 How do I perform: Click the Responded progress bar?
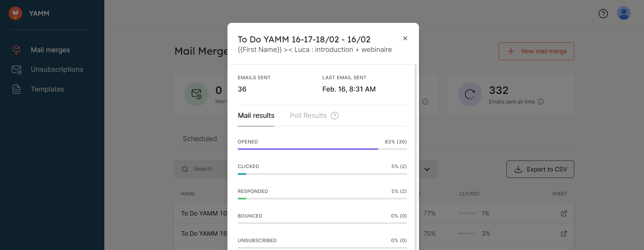point(322,199)
